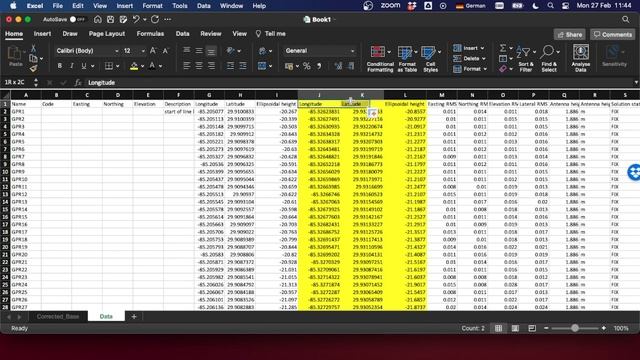Viewport: 640px width, 360px height.
Task: Switch to the Corrected_Base sheet tab
Action: coord(58,316)
